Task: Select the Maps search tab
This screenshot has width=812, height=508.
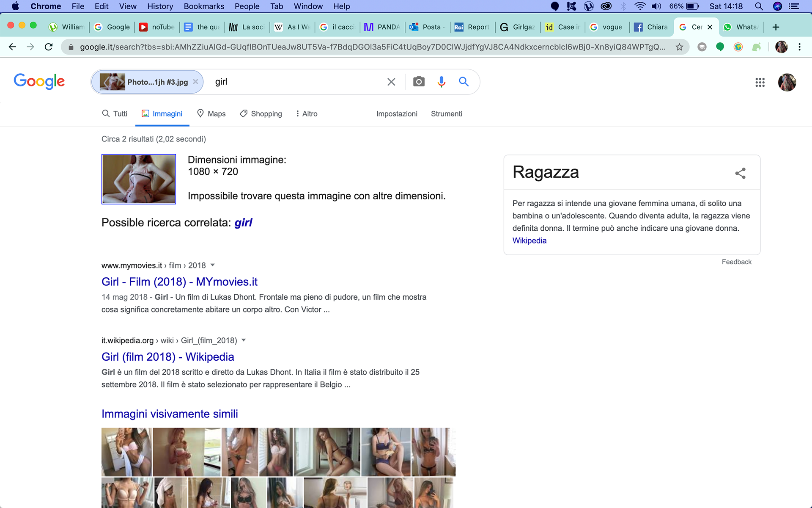Action: 211,113
